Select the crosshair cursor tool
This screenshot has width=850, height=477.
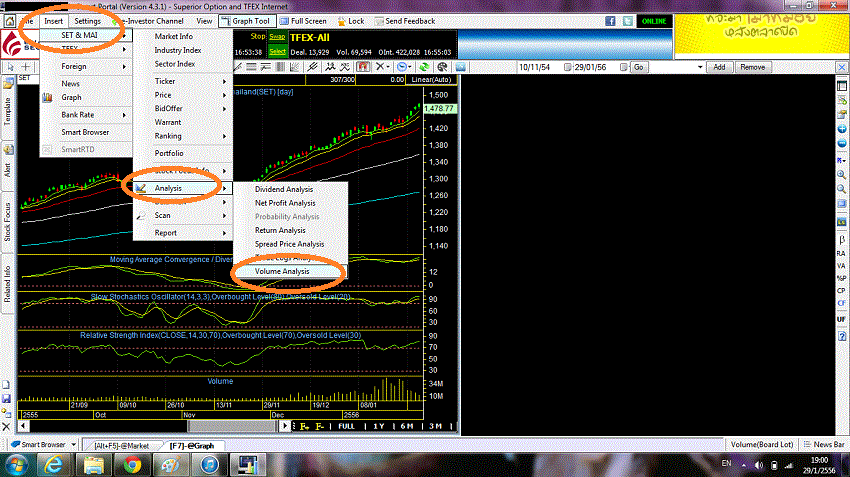point(25,67)
